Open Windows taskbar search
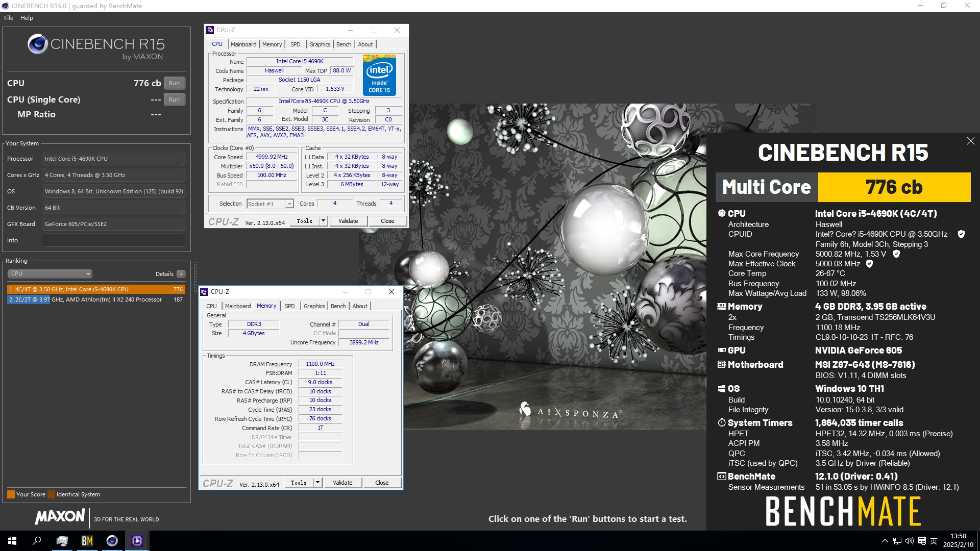Image resolution: width=980 pixels, height=551 pixels. (37, 541)
